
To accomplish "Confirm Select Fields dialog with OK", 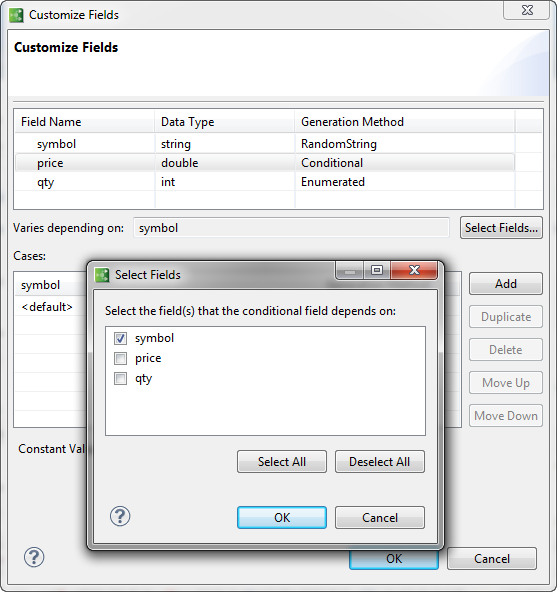I will [282, 517].
